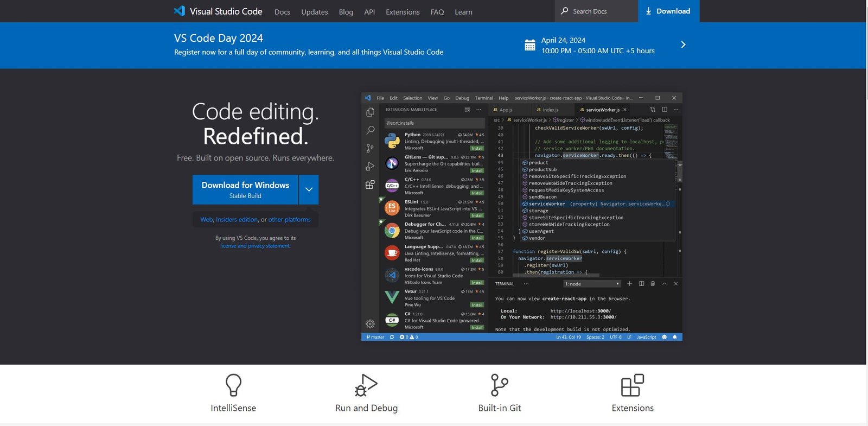Viewport: 868px width, 426px height.
Task: Click the Debugger for Chrome extension icon
Action: tap(392, 231)
